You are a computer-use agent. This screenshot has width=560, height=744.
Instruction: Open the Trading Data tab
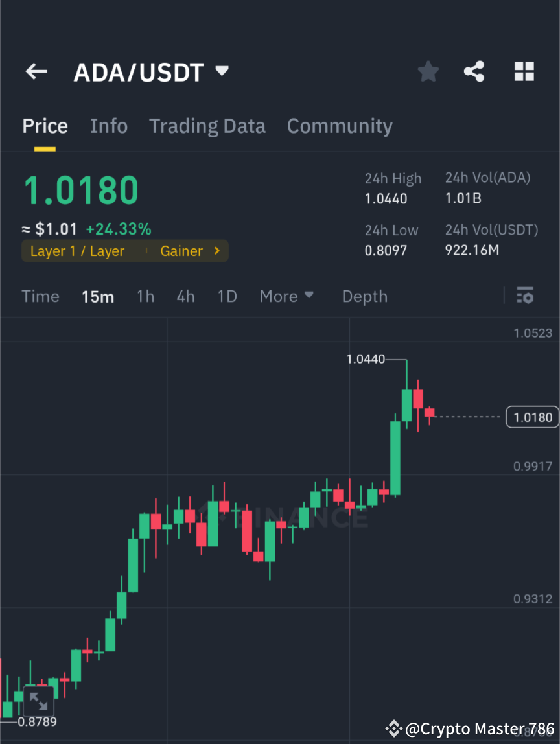click(x=207, y=126)
